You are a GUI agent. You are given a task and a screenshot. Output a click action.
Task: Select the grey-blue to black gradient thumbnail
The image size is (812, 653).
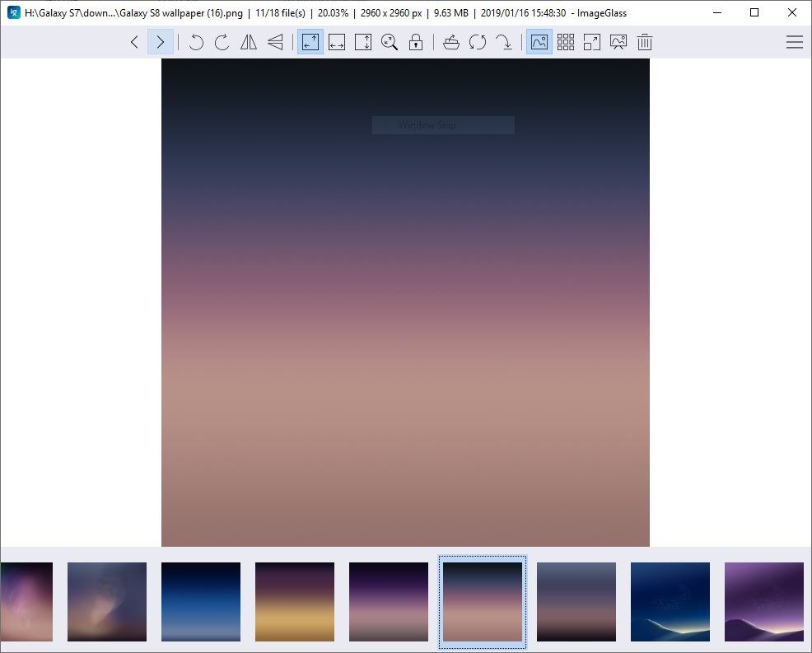pos(576,602)
